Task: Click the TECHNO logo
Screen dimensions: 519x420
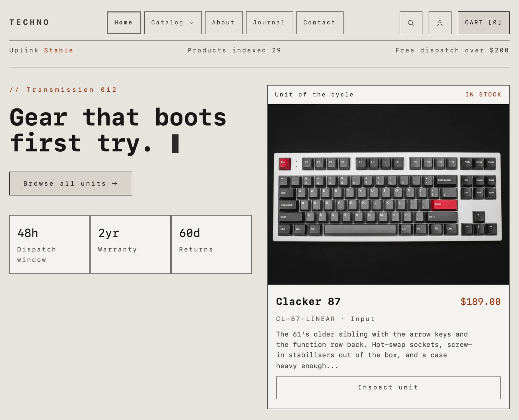Action: point(29,22)
